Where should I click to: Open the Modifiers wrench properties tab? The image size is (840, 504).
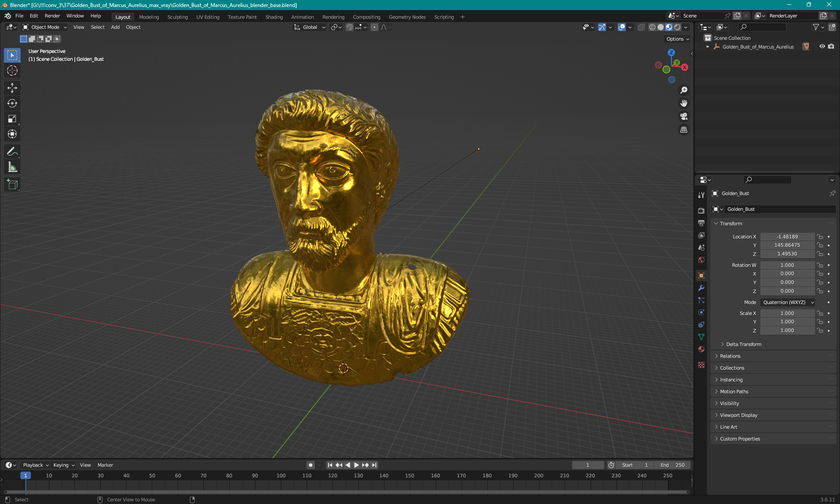coord(701,288)
